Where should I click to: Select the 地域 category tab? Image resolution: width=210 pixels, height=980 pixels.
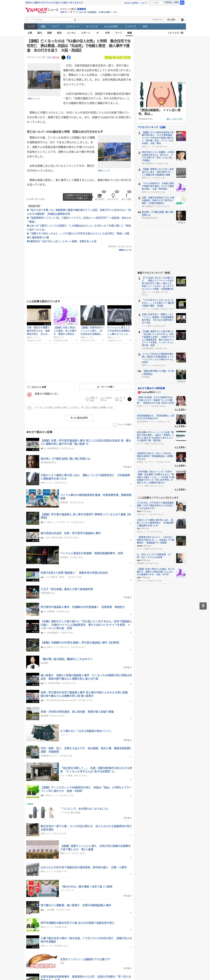point(129,33)
